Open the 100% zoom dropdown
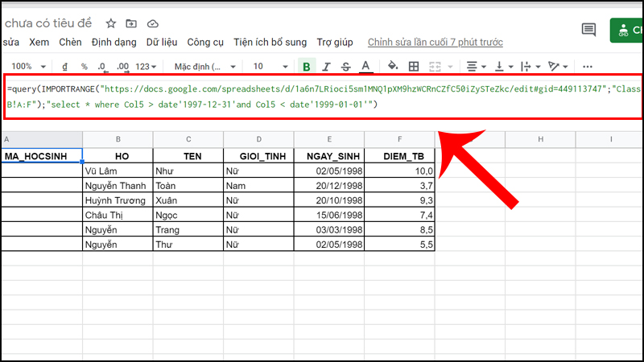 (27, 66)
